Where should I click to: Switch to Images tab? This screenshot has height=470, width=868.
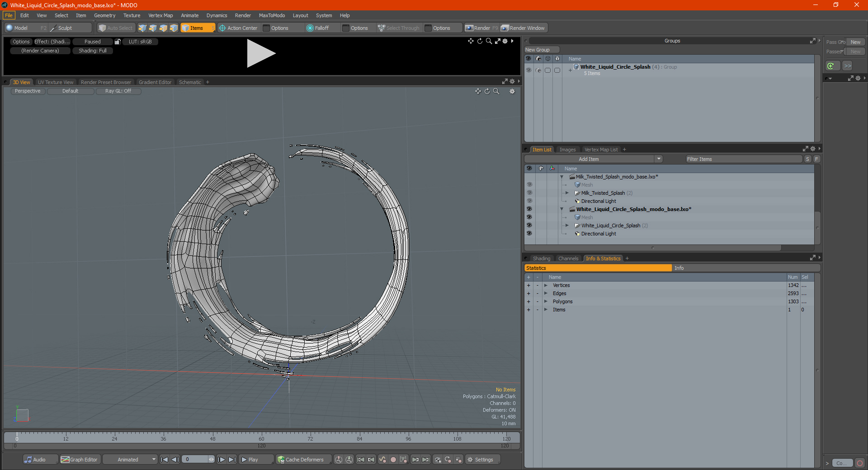tap(567, 150)
